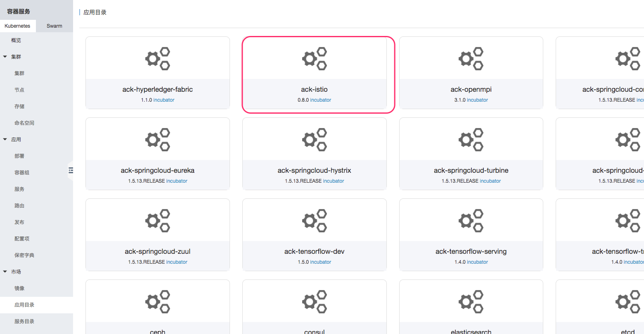Click incubator link under ack-springcloud-zuul
Image resolution: width=644 pixels, height=334 pixels.
coord(177,262)
